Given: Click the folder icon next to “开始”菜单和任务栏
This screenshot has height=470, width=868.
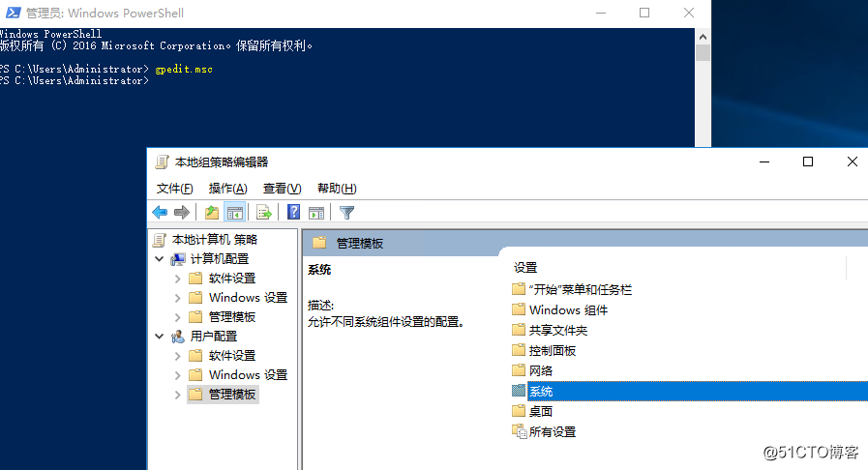Looking at the screenshot, I should pyautogui.click(x=519, y=289).
